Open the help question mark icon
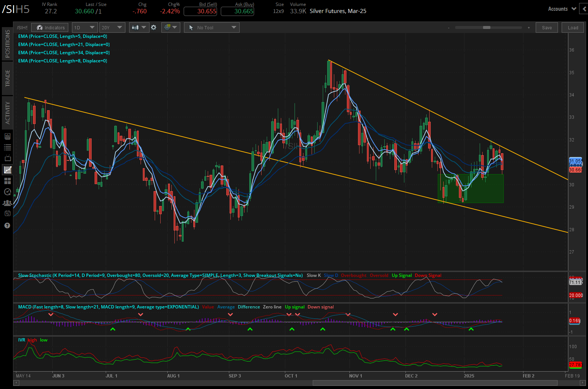This screenshot has height=389, width=588. coord(7,225)
